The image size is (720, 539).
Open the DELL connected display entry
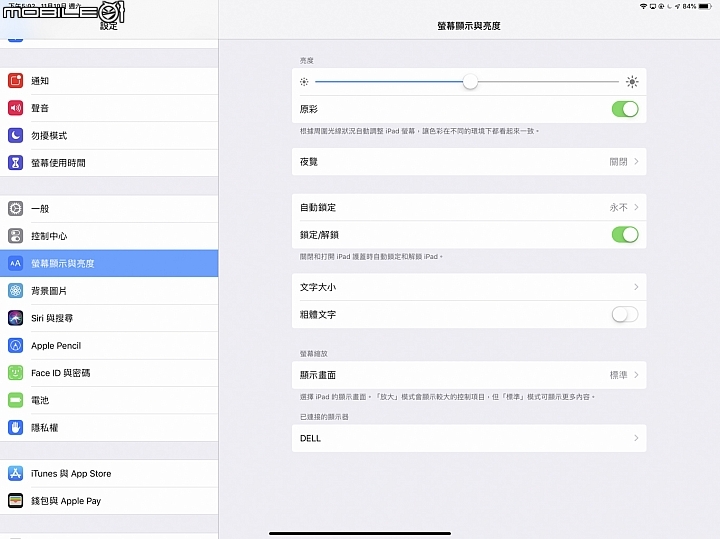(469, 438)
